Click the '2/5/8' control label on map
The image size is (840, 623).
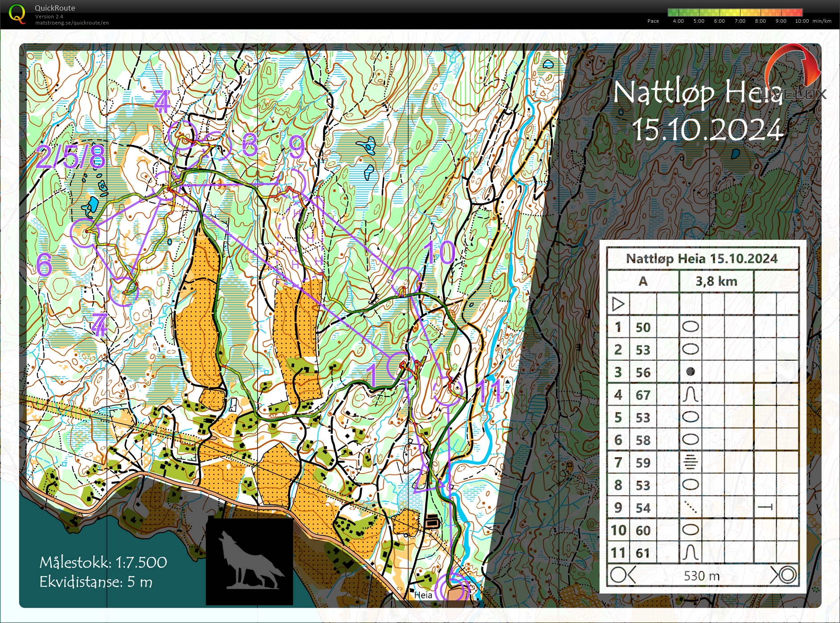(x=71, y=157)
